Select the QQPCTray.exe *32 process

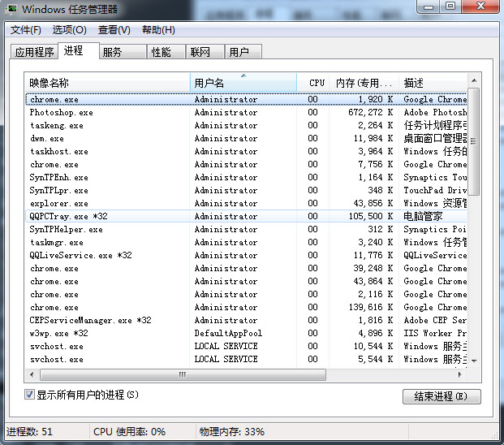(246, 216)
